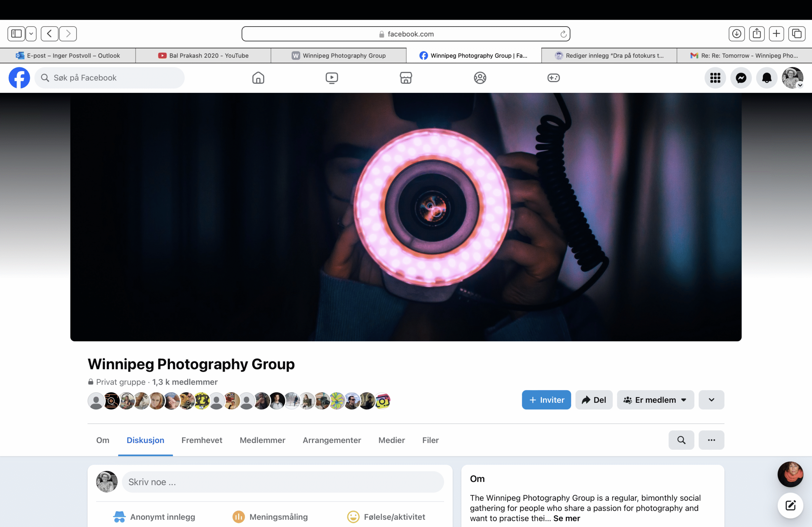
Task: Click the Safari sidebar toggle icon
Action: [16, 33]
